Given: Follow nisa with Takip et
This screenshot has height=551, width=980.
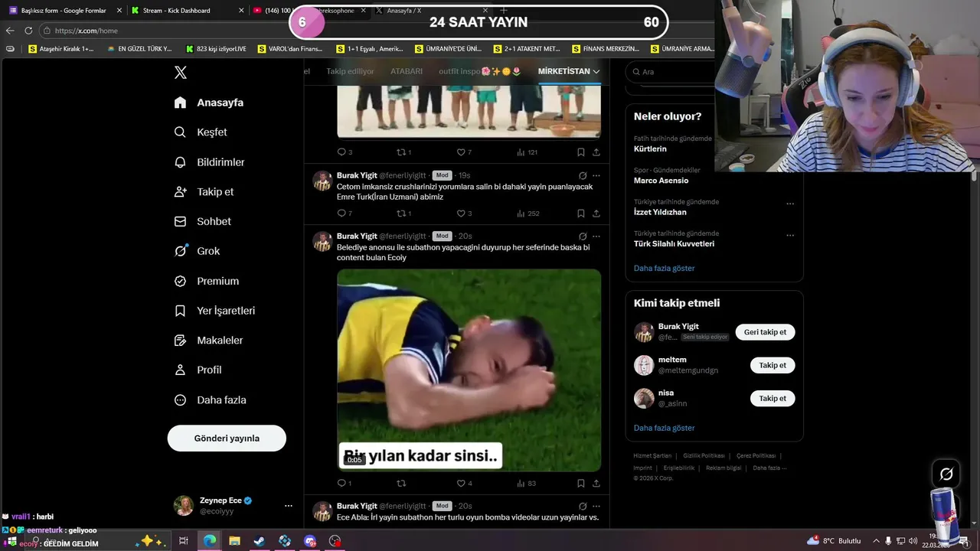Looking at the screenshot, I should (773, 399).
